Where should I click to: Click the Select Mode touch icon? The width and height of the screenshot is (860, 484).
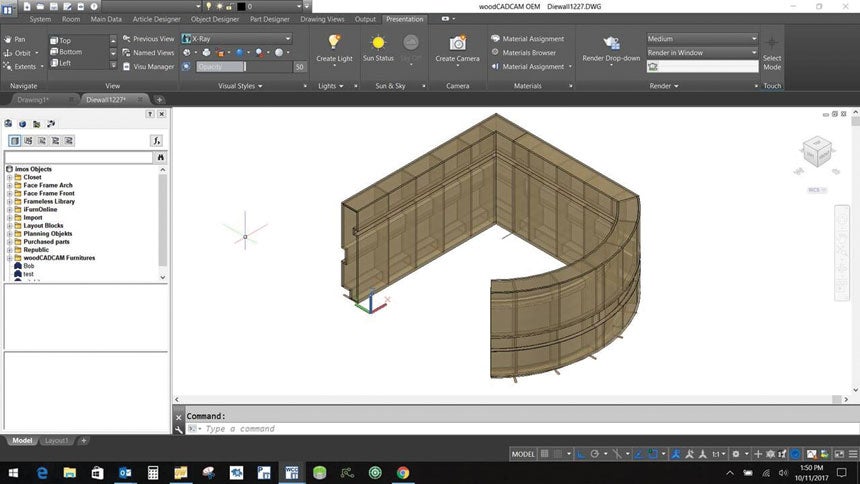click(772, 43)
